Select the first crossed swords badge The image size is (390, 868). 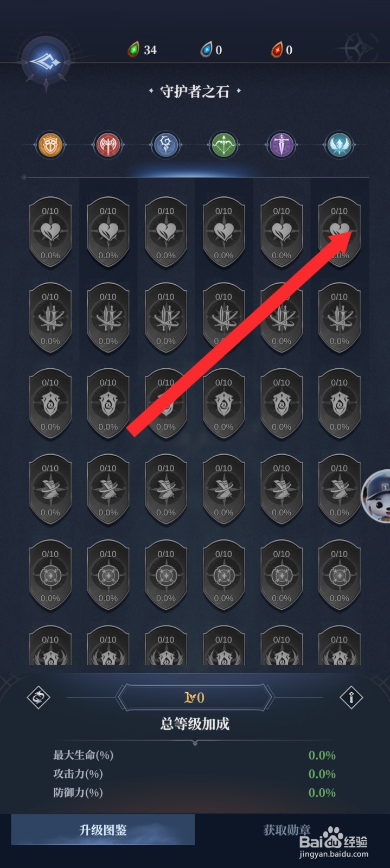[50, 318]
